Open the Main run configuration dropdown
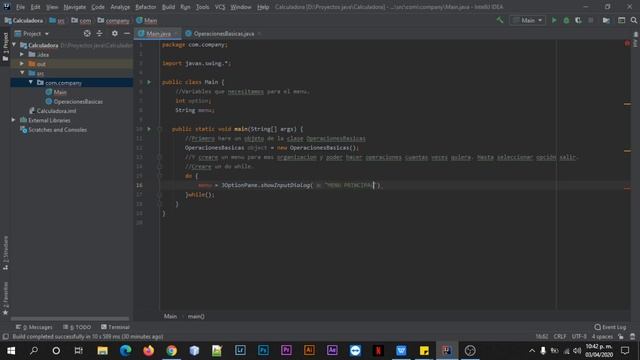Viewport: 640px width, 360px height. [x=527, y=20]
